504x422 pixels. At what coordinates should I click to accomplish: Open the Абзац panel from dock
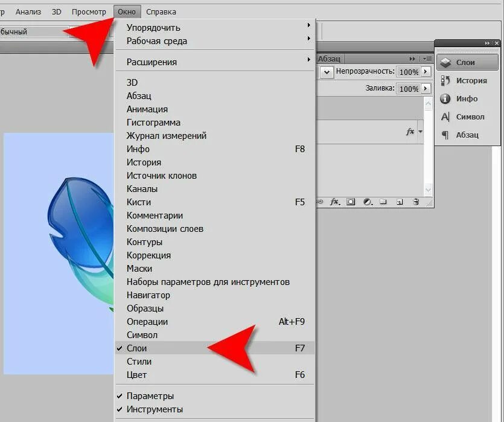(x=467, y=135)
